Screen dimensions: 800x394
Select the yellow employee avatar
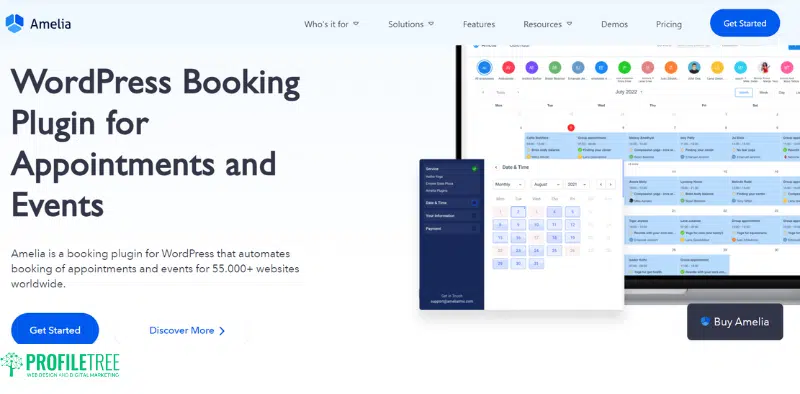717,67
